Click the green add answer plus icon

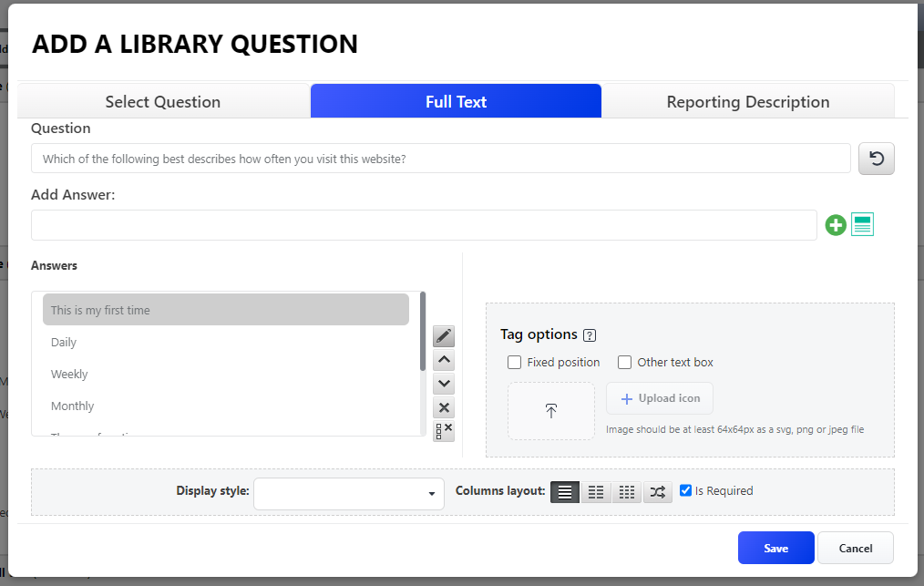pos(836,225)
